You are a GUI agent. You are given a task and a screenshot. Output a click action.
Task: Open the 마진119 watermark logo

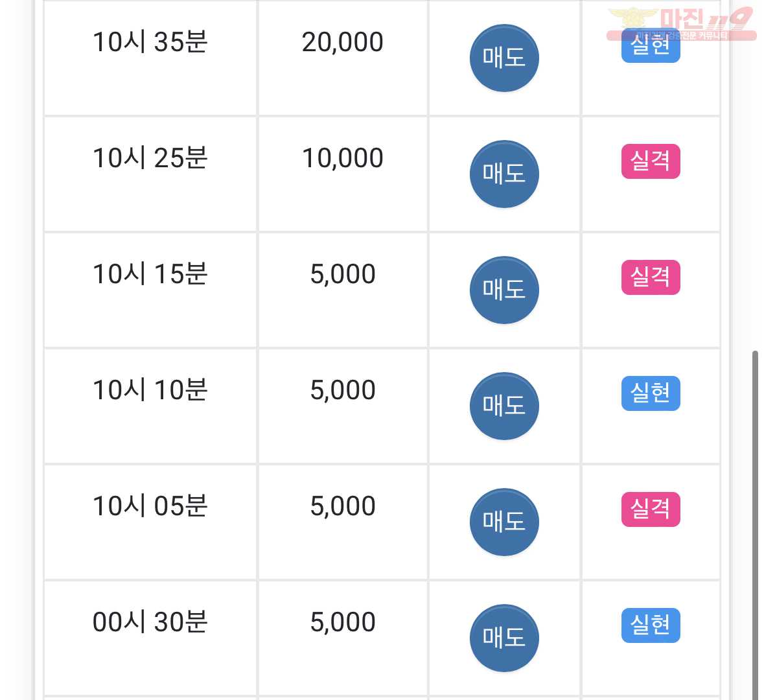click(x=680, y=23)
